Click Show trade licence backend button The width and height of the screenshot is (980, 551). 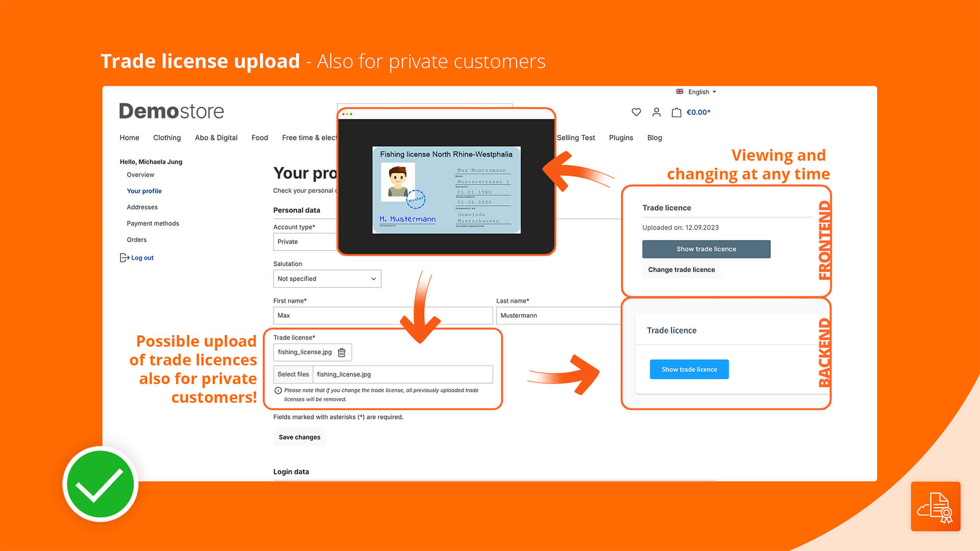[x=689, y=369]
